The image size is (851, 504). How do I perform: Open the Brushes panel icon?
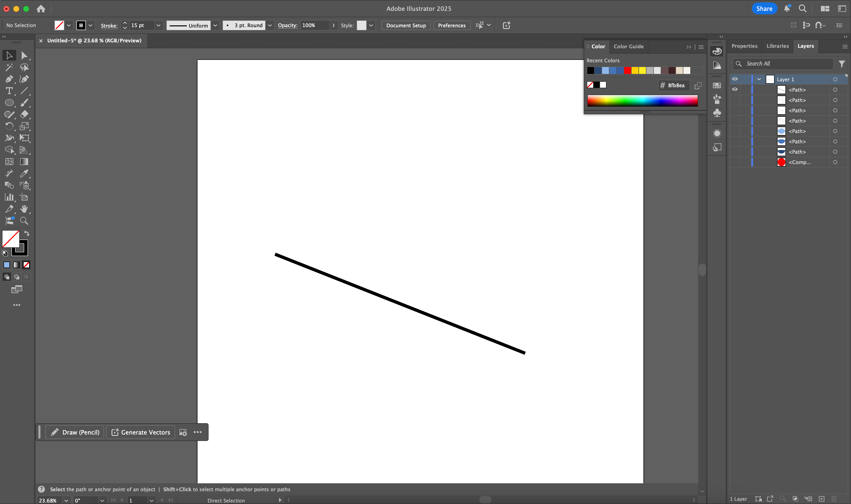(x=717, y=99)
